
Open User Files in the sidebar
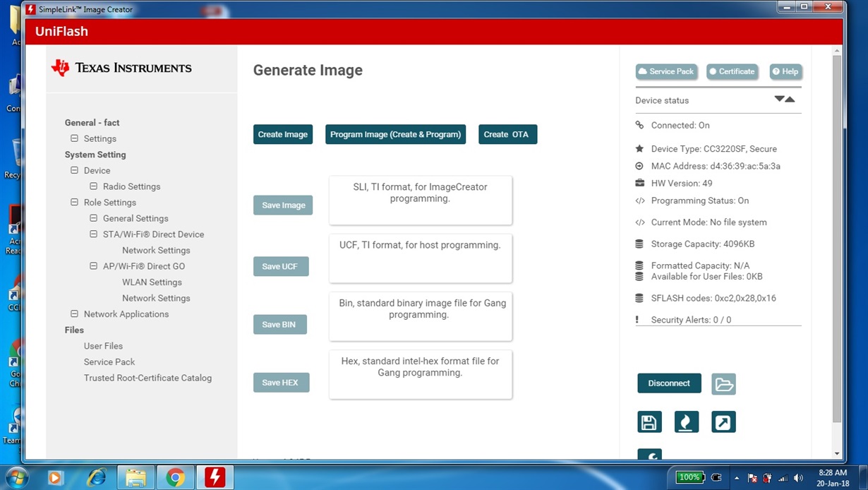click(x=103, y=346)
